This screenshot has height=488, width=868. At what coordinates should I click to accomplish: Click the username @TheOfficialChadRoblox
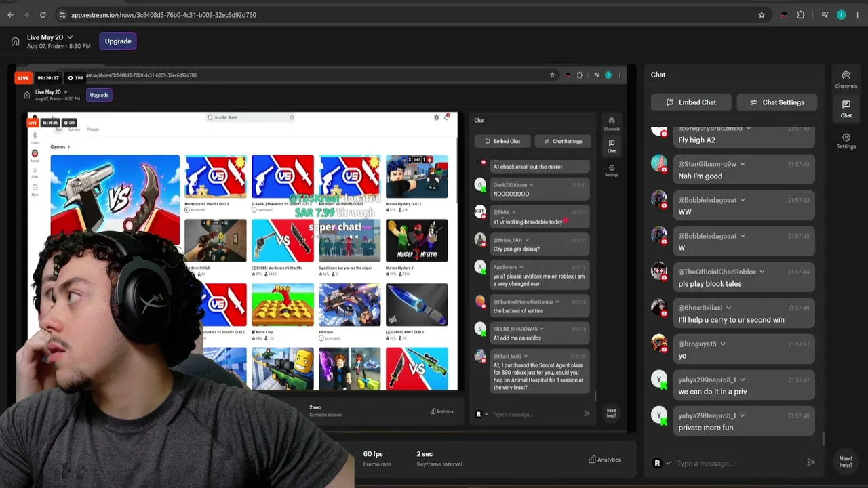pyautogui.click(x=717, y=272)
